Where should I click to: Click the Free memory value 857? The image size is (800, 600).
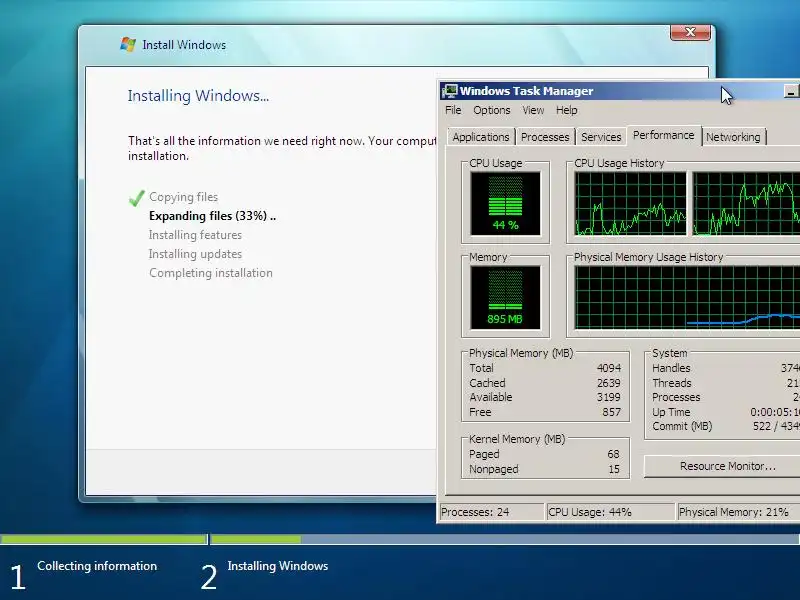(611, 412)
